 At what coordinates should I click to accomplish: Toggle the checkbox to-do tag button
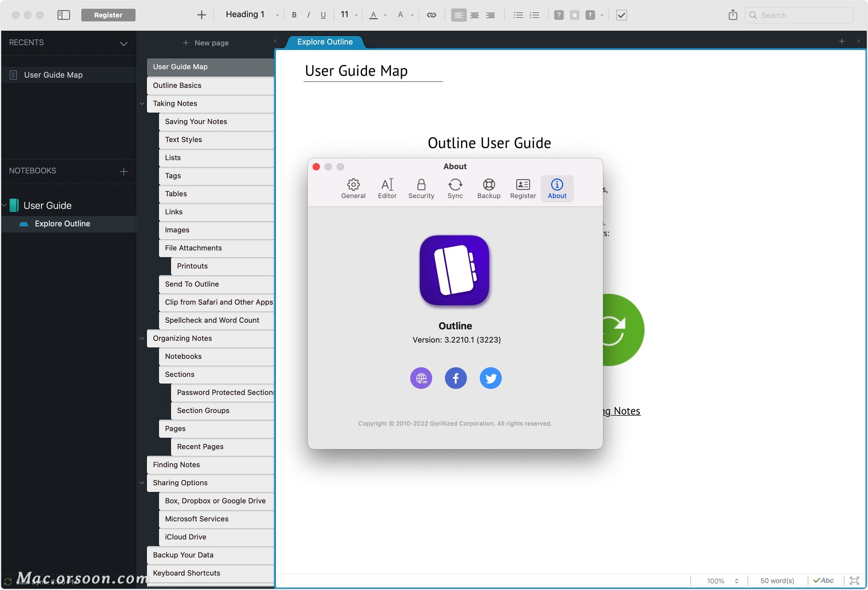(621, 15)
